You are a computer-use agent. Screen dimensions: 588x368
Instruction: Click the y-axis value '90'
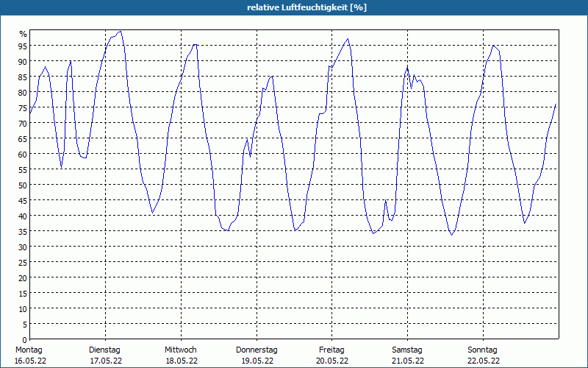coord(23,62)
